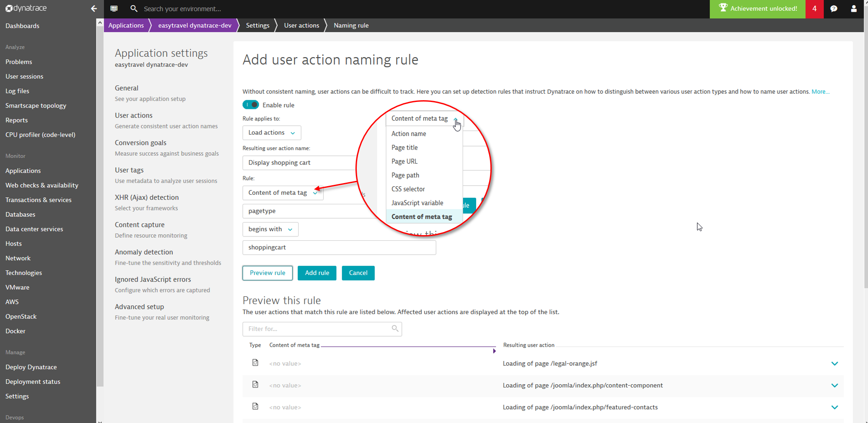The width and height of the screenshot is (868, 423).
Task: Open Problems in the sidebar
Action: click(19, 62)
